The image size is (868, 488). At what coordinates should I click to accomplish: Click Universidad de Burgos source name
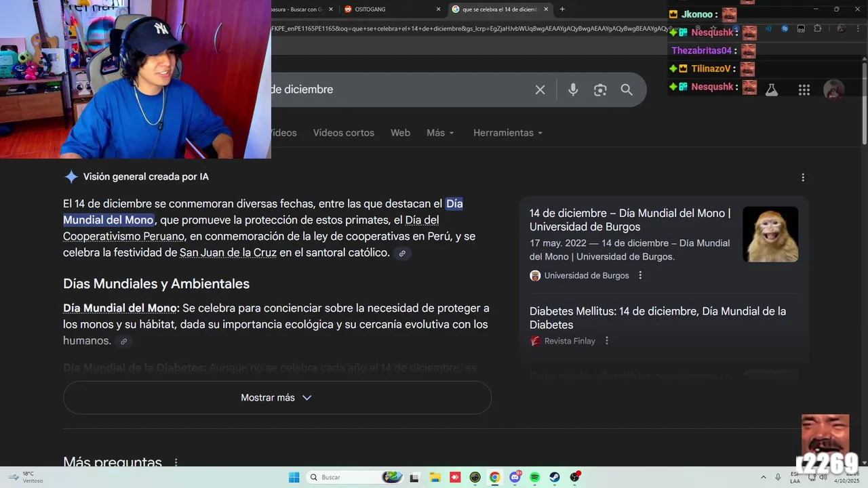[x=587, y=275]
